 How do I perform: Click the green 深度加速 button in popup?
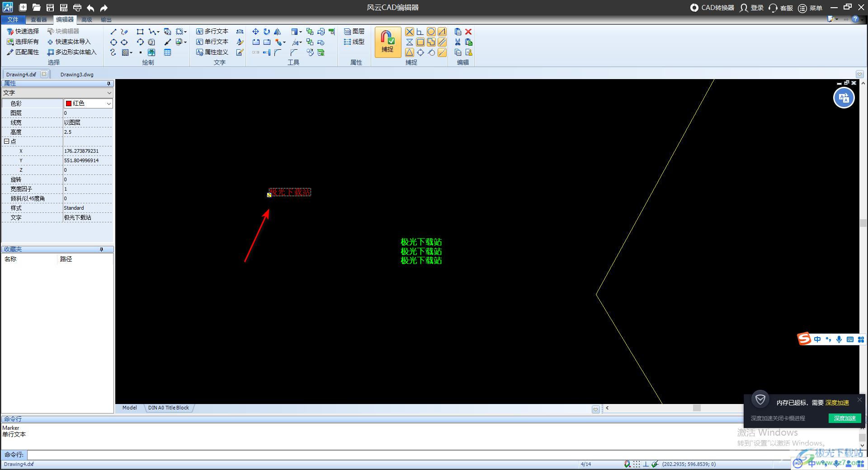(x=844, y=418)
